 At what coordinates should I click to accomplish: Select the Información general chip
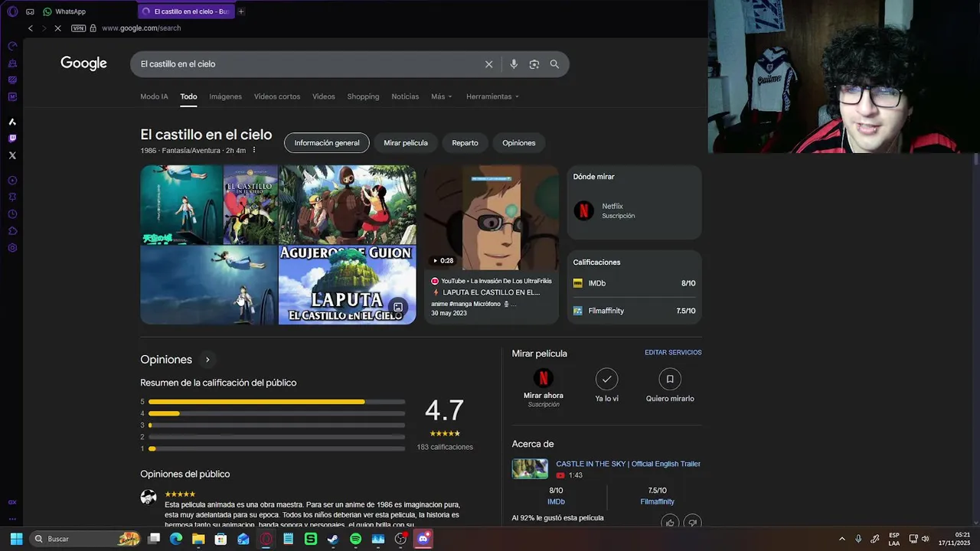(x=327, y=143)
